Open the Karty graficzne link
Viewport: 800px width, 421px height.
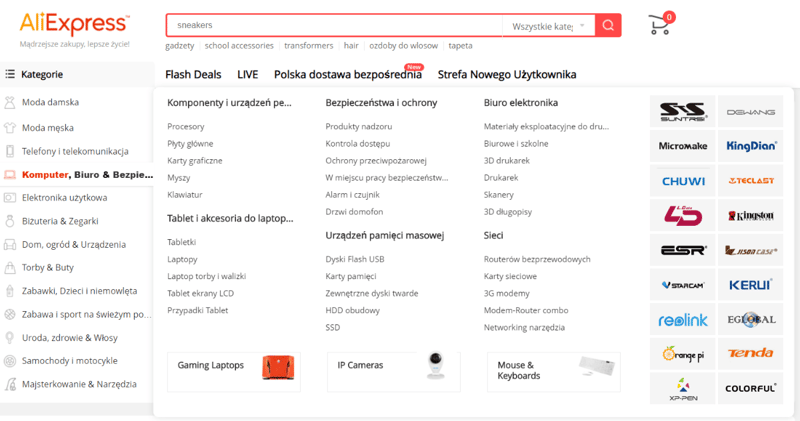pyautogui.click(x=195, y=161)
